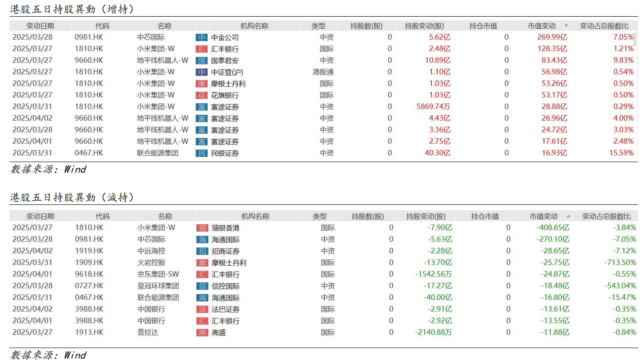Select the 1913.HK stock code cell

click(89, 332)
